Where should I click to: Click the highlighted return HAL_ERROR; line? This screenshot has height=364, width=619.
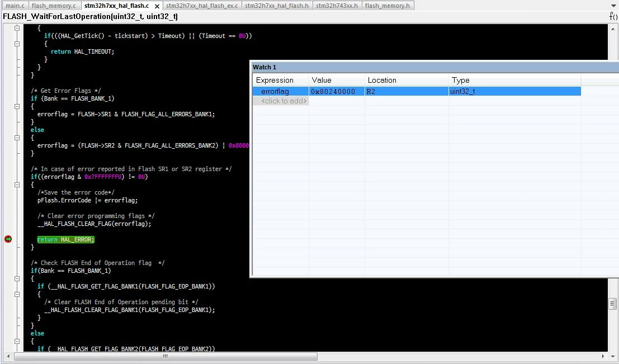[65, 239]
